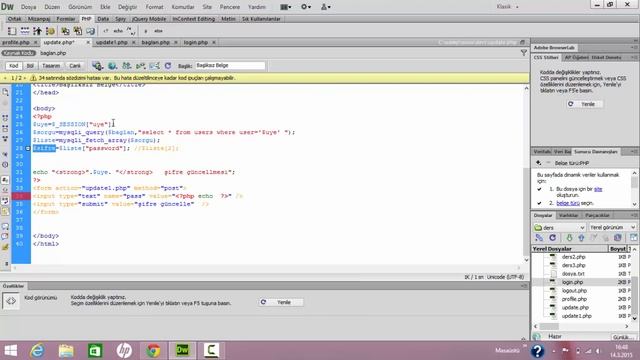Screen dimensions: 640x360
Task: Open related file baglan.php
Action: tap(53, 53)
